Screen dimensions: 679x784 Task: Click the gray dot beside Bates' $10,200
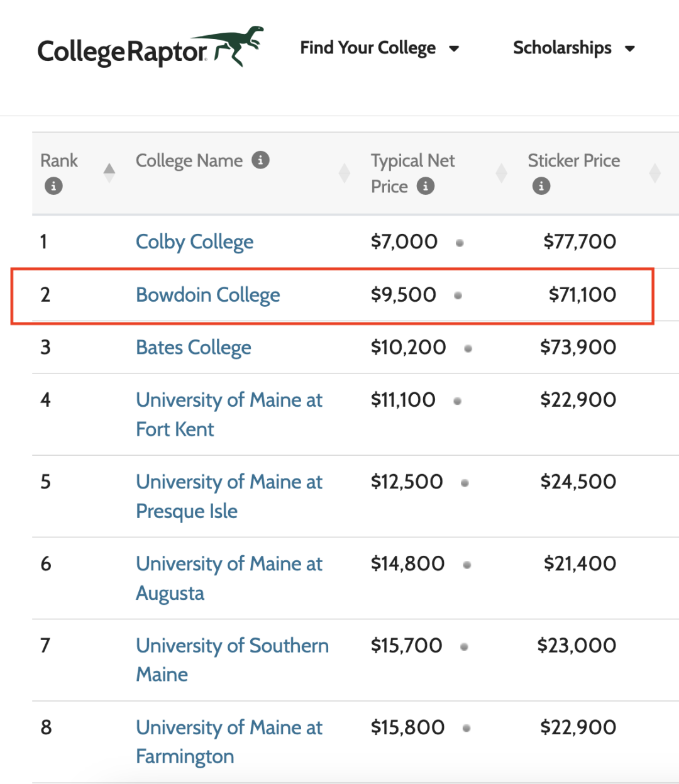click(468, 348)
